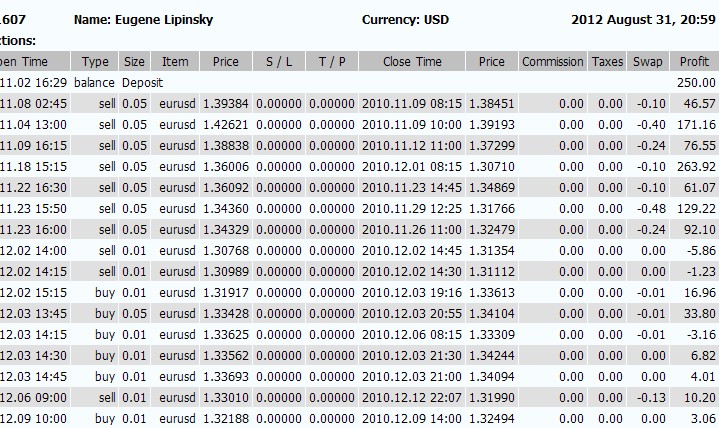Click the 250.00 deposit profit value
The height and width of the screenshot is (428, 719).
(x=696, y=83)
